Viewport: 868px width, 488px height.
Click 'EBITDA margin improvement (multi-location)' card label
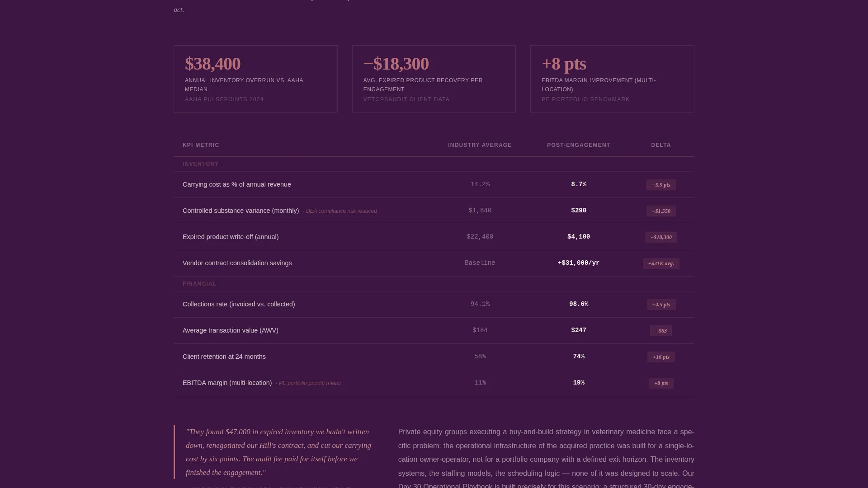coord(599,85)
